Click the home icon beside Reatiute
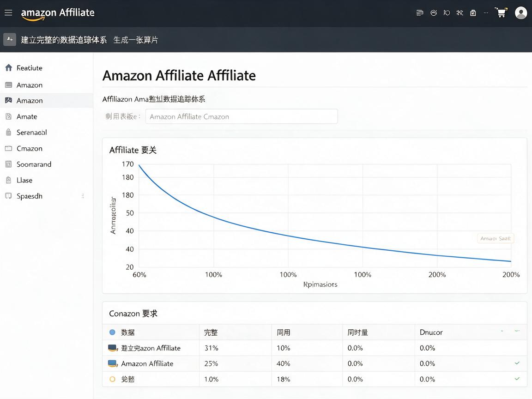Image resolution: width=532 pixels, height=399 pixels. 9,68
